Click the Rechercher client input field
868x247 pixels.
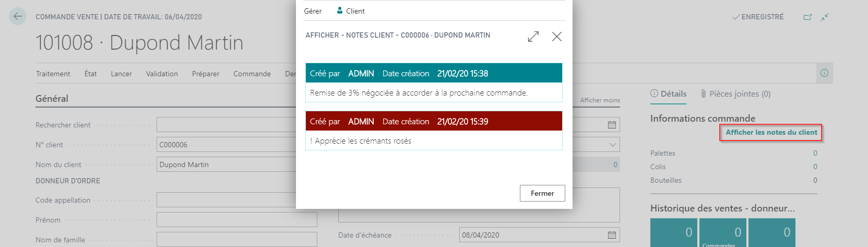(x=226, y=125)
